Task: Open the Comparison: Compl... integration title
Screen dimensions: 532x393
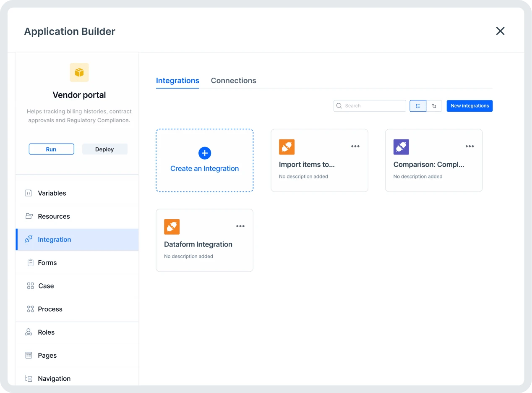Action: click(x=429, y=165)
